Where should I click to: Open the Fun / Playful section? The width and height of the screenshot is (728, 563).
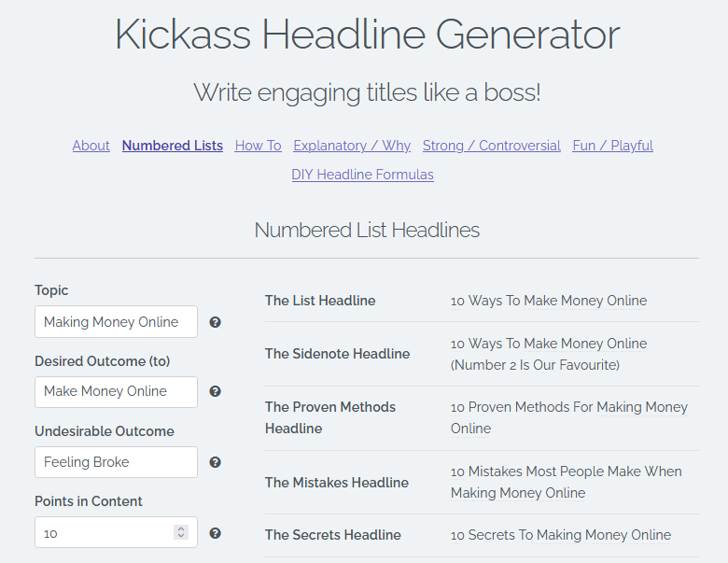click(x=613, y=146)
